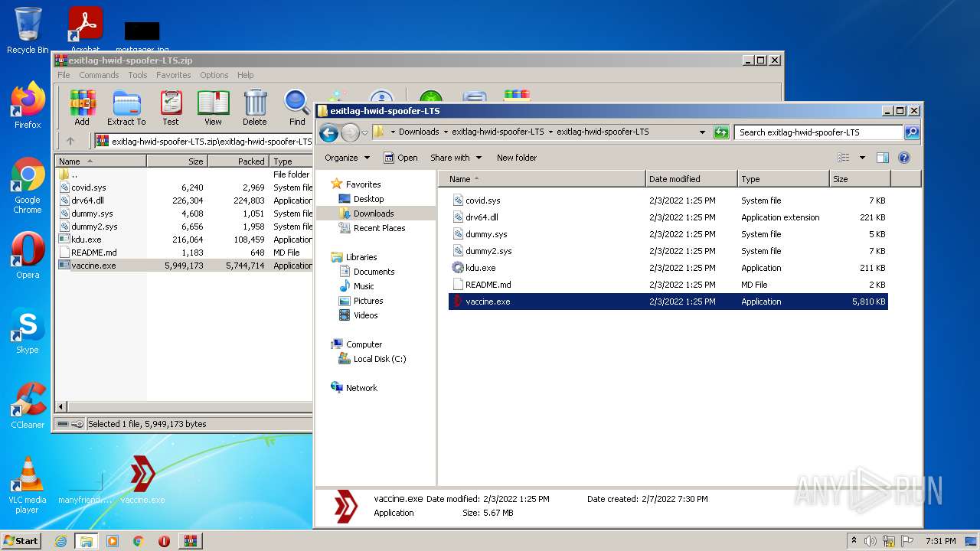The height and width of the screenshot is (551, 980).
Task: Open the Organize dropdown in Explorer
Action: tap(347, 158)
